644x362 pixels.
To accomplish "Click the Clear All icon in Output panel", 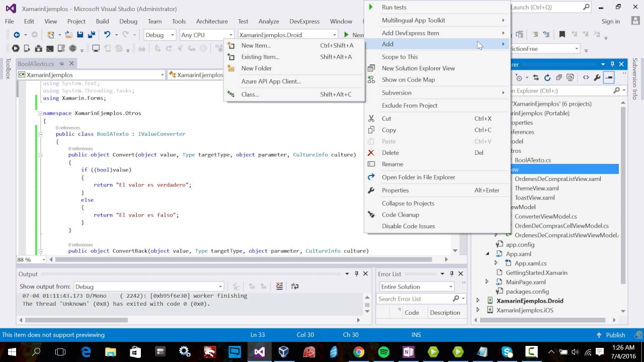I will (279, 286).
